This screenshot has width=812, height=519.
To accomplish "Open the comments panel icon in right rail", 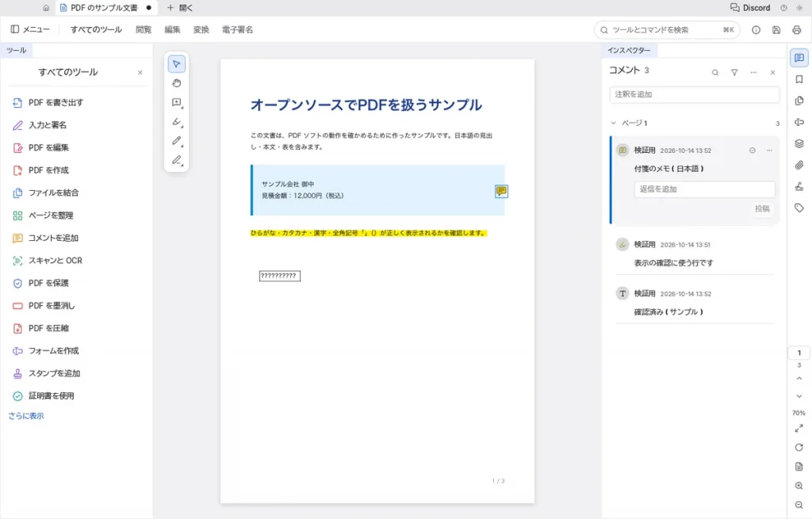I will pyautogui.click(x=799, y=58).
